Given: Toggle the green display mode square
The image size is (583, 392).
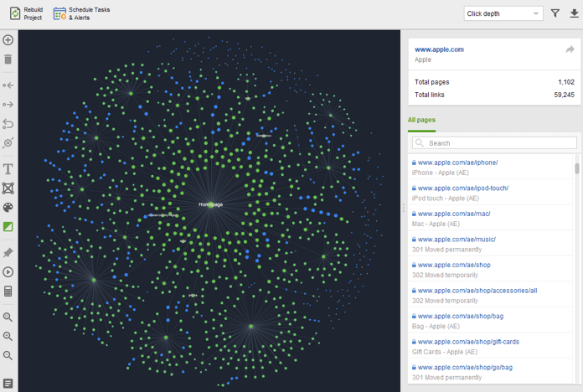Looking at the screenshot, I should [8, 226].
